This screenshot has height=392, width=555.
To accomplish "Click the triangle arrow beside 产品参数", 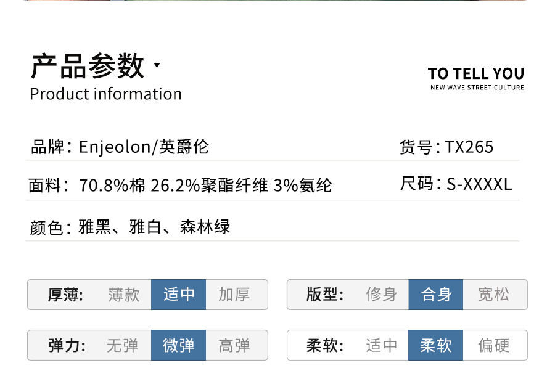I will [157, 65].
